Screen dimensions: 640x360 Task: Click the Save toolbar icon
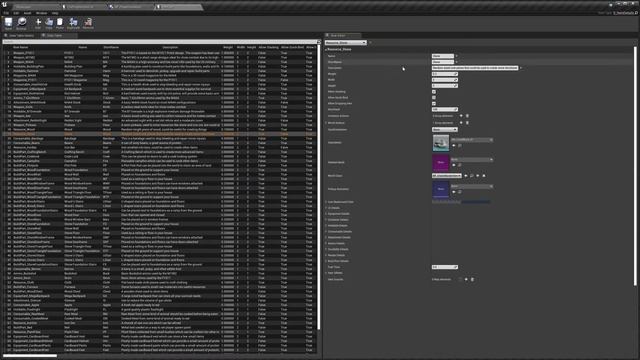8,23
